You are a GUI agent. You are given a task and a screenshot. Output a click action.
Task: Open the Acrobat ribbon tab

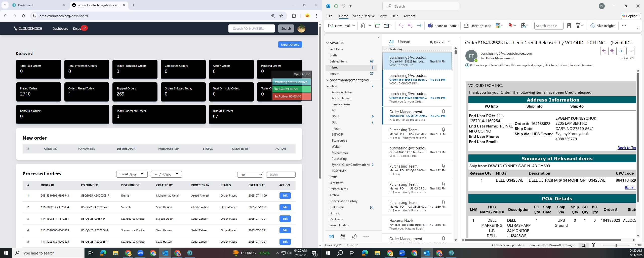(409, 16)
